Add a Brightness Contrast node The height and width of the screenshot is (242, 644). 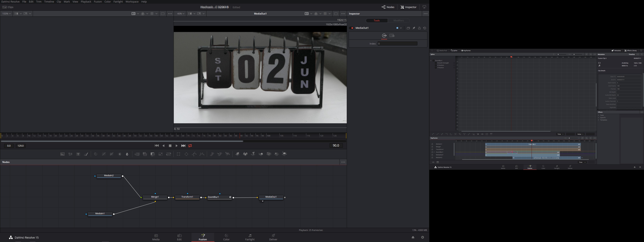point(120,154)
